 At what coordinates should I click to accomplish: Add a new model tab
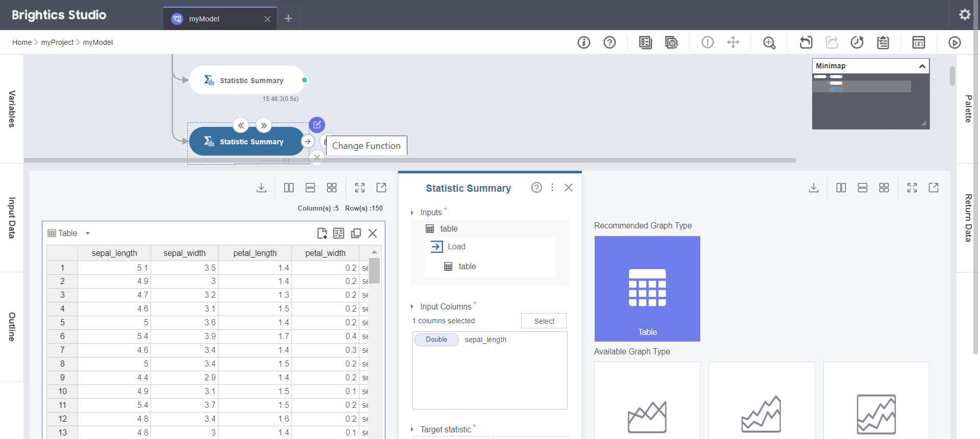pos(288,18)
